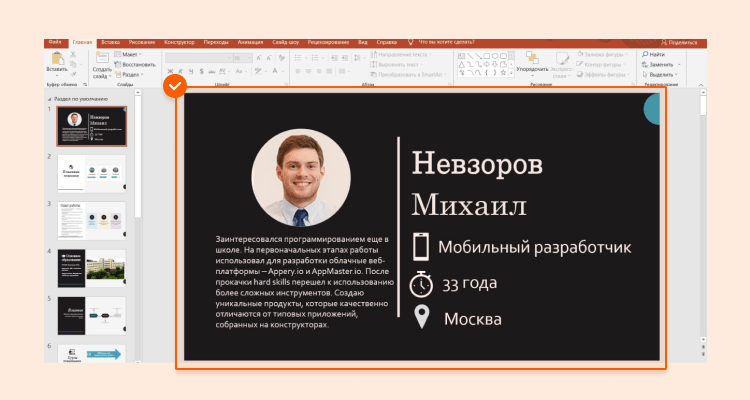The height and width of the screenshot is (400, 750).
Task: Expand the shapes gallery More arrow
Action: (511, 73)
